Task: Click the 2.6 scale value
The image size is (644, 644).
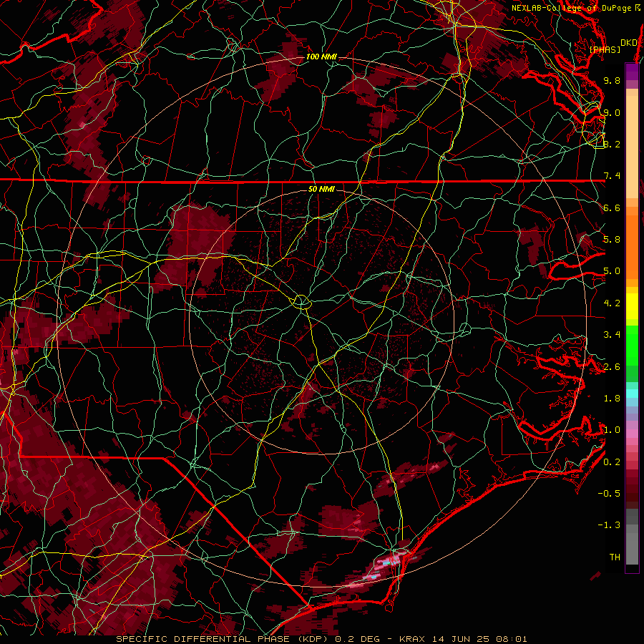Action: tap(612, 367)
